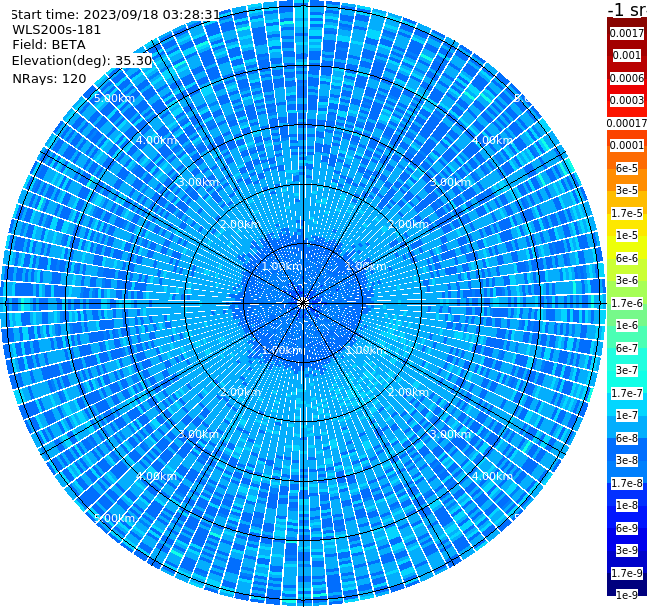
Task: Click the 3e-7 colorbar tick label
Action: coord(627,370)
